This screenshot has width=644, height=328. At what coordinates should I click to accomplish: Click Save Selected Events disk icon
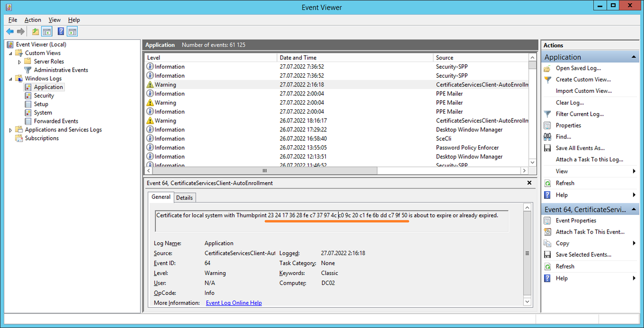pyautogui.click(x=547, y=255)
